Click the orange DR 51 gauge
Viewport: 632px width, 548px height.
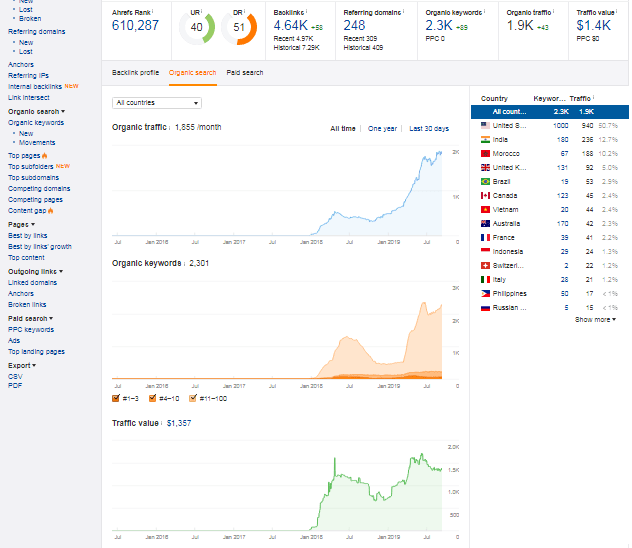(239, 27)
